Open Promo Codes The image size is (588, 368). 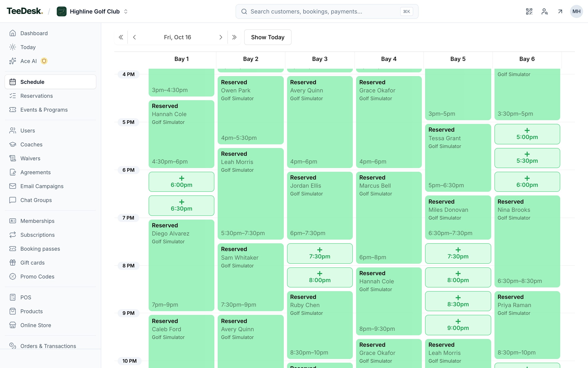pyautogui.click(x=50, y=276)
